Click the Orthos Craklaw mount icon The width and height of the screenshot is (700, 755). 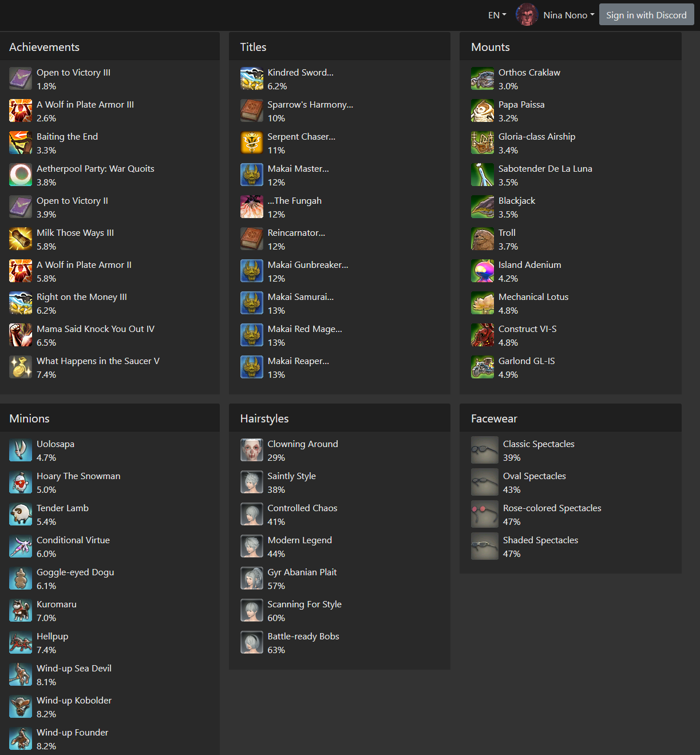[483, 79]
